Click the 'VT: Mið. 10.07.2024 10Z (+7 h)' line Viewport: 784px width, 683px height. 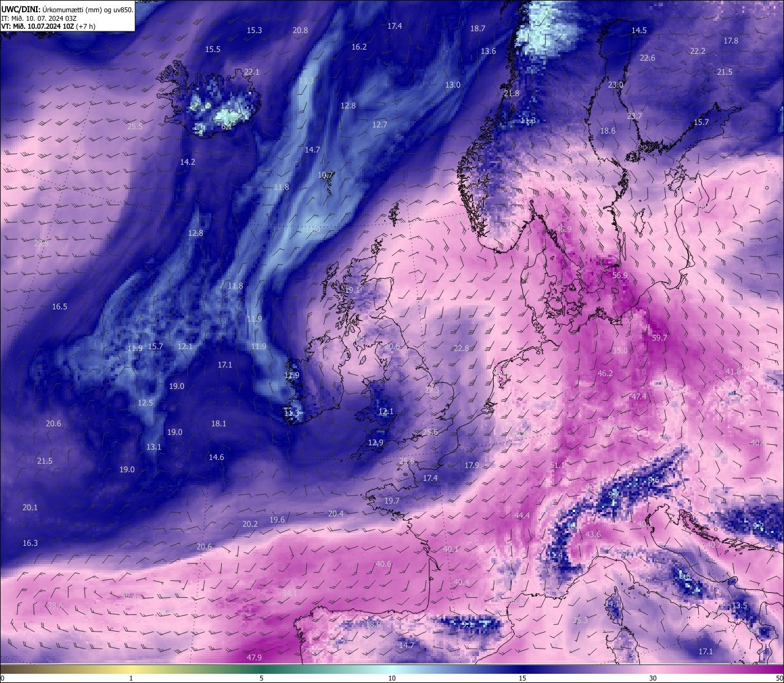point(48,26)
